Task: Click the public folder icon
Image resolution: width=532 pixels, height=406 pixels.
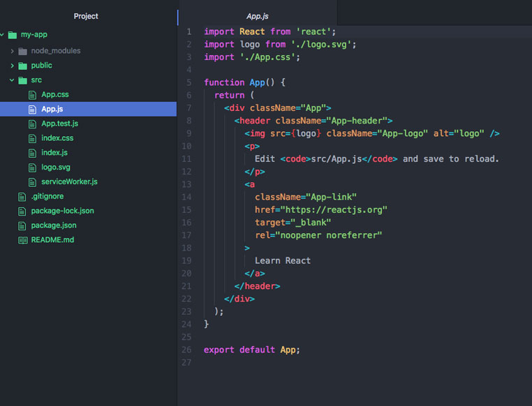Action: [x=23, y=66]
